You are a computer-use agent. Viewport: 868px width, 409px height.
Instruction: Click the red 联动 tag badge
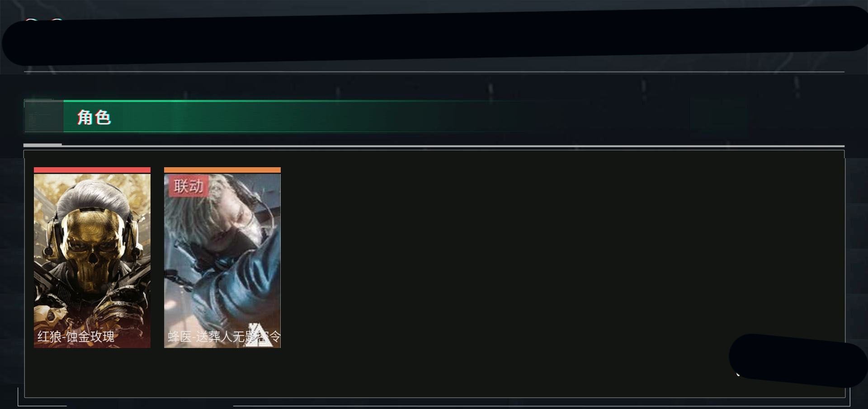[189, 186]
